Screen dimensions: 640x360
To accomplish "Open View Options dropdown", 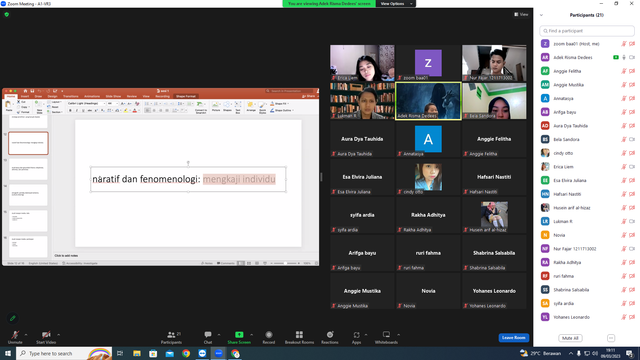I will (396, 4).
